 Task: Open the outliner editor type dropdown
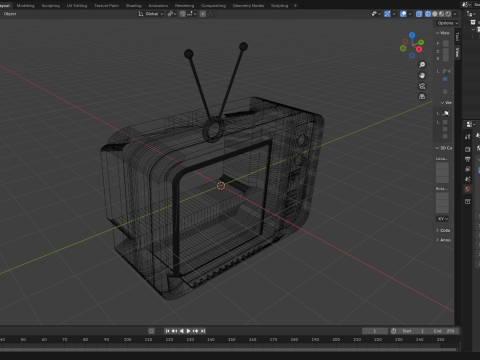[x=471, y=14]
